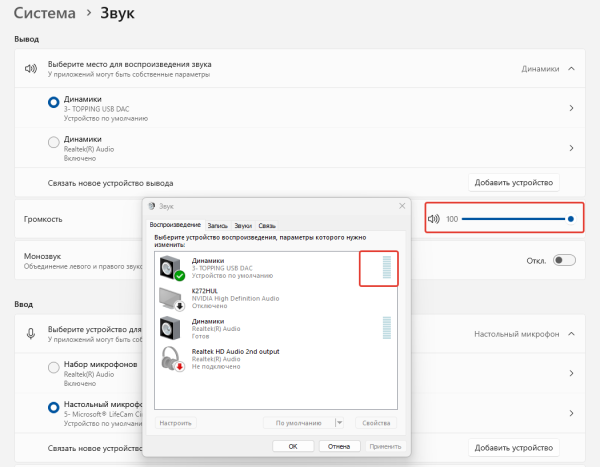Click the Realtek Audio speaker icon in dialog

tap(170, 328)
